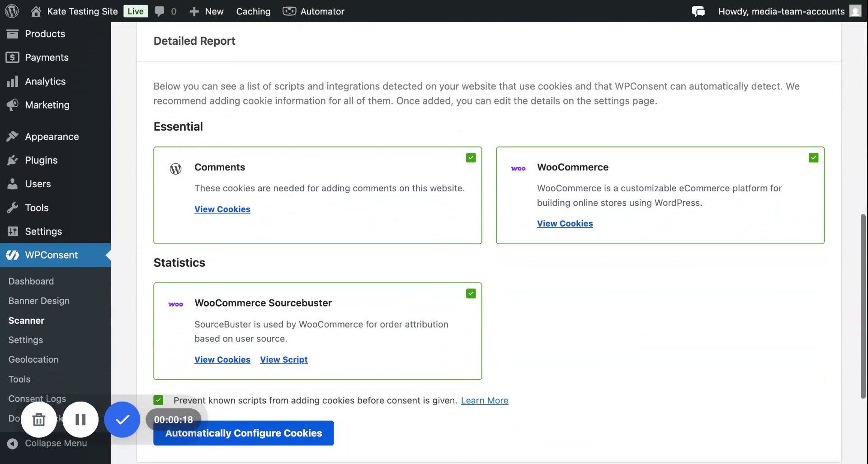Open the Geolocation submenu item
The image size is (868, 464).
pyautogui.click(x=33, y=360)
